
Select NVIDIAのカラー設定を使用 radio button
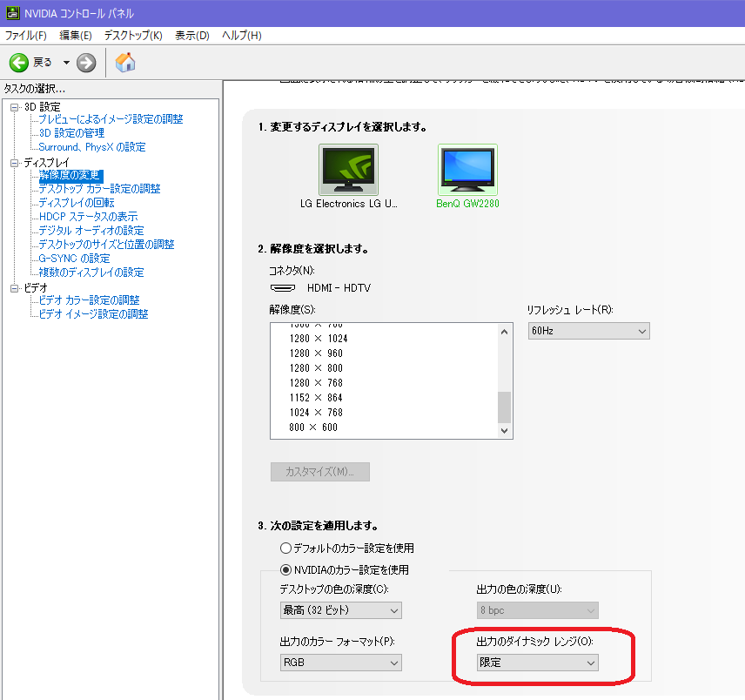click(285, 569)
